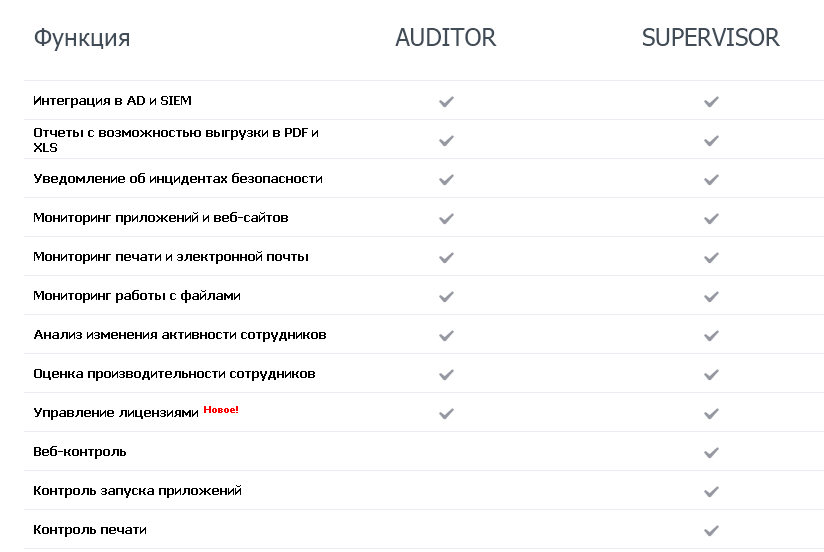Click SUPERVISOR checkmark for Анализ изменения активности
Image resolution: width=824 pixels, height=552 pixels.
(711, 335)
